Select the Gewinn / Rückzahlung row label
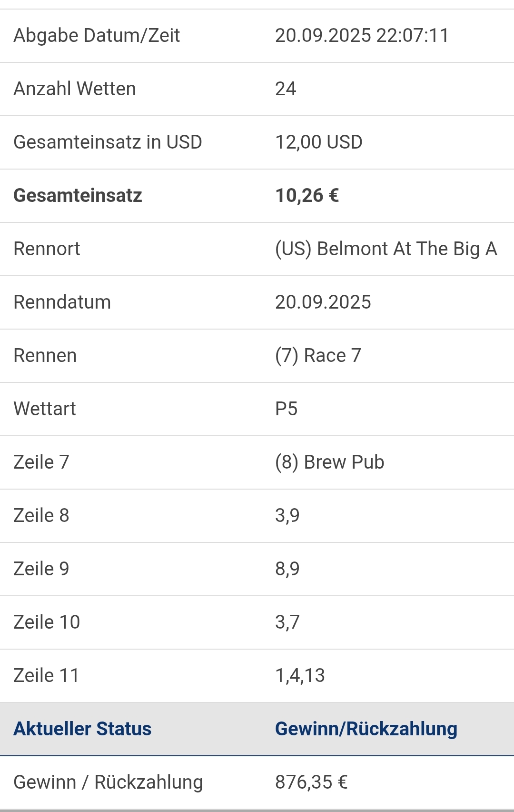The height and width of the screenshot is (812, 514). 109,782
